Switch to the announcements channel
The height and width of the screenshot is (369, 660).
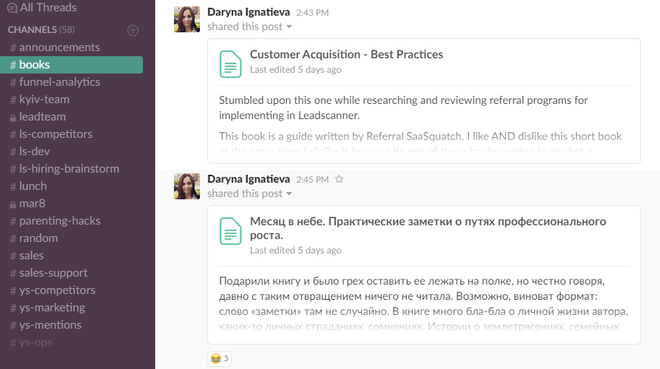point(55,47)
